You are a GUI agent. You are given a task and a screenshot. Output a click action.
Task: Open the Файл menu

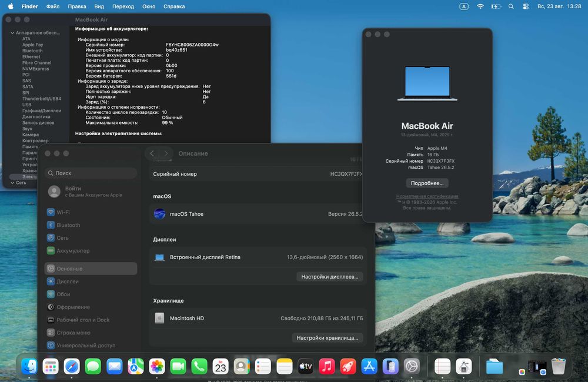(53, 6)
